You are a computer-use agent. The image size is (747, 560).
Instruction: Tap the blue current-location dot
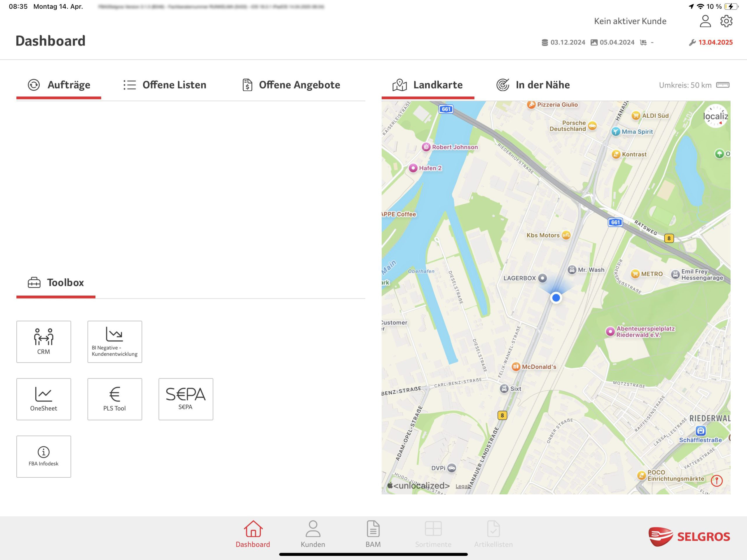coord(556,298)
